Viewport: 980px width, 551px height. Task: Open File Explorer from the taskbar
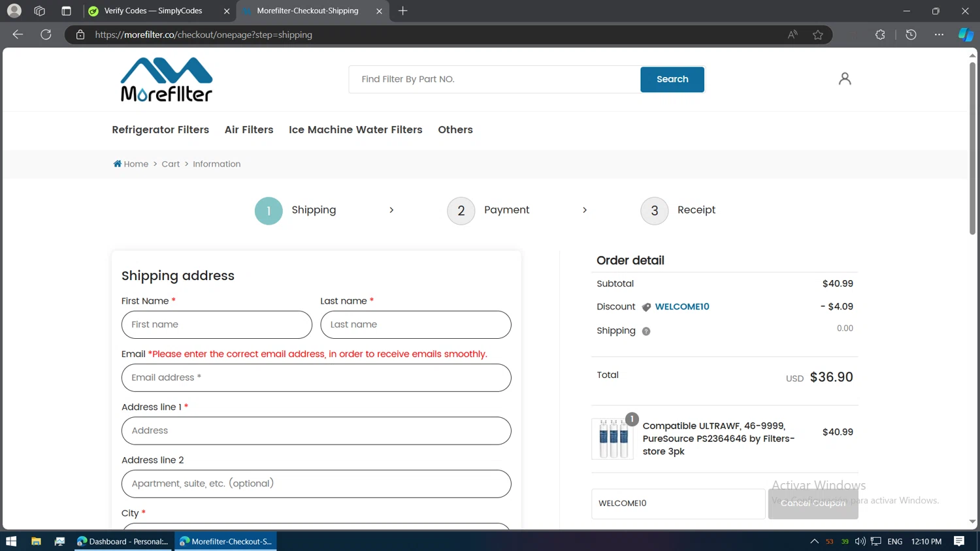[x=36, y=541]
